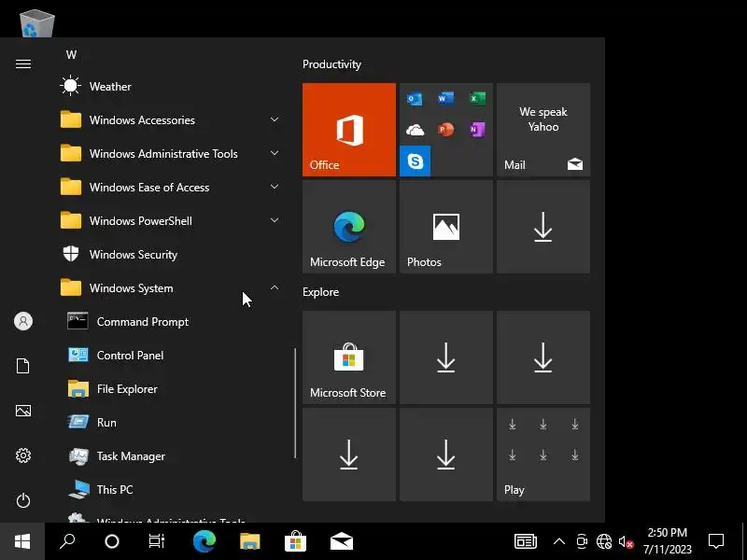Open the Outlook icon in the Office group tile

(415, 99)
